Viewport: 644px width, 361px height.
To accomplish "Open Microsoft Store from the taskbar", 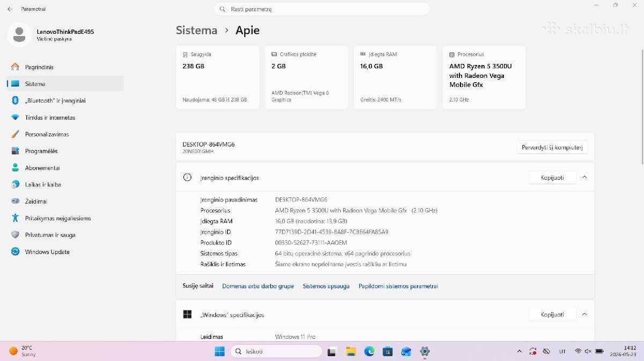I will click(x=387, y=352).
